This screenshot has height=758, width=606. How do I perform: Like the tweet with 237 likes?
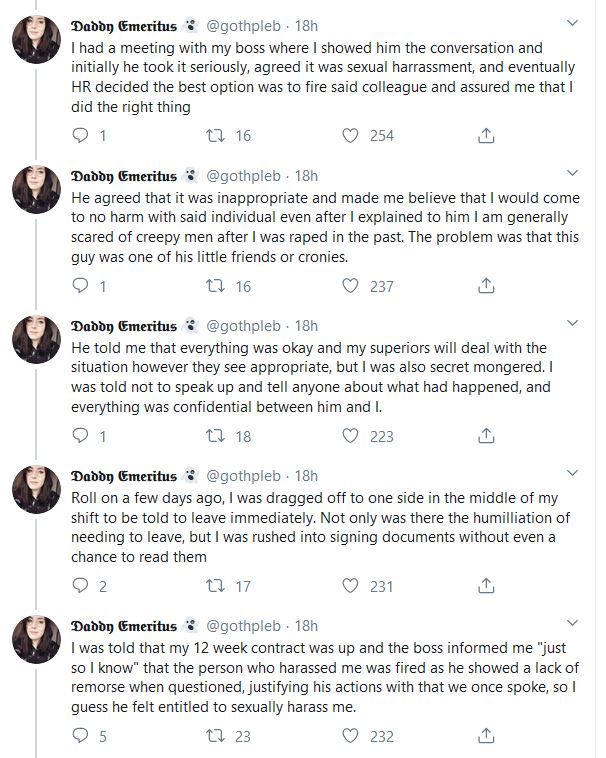point(351,286)
